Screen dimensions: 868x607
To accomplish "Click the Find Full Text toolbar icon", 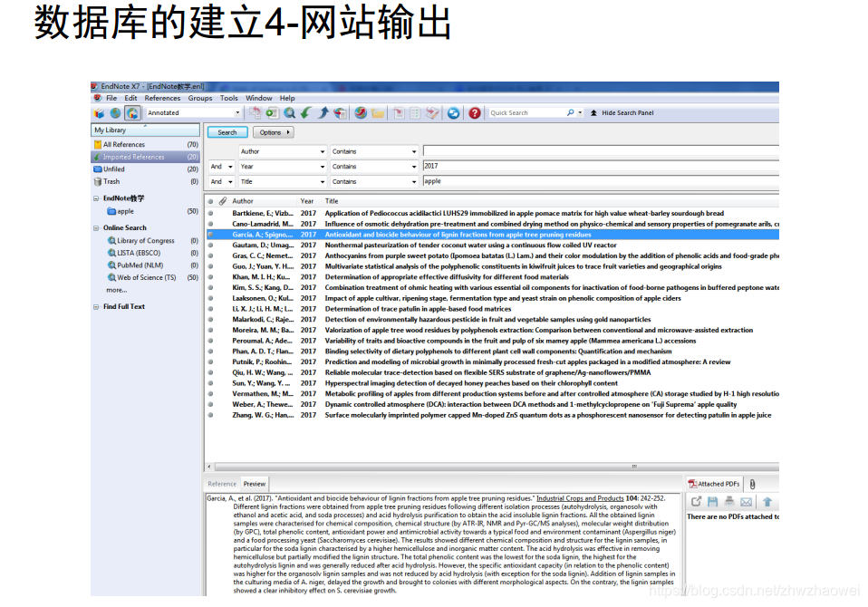I will [341, 113].
